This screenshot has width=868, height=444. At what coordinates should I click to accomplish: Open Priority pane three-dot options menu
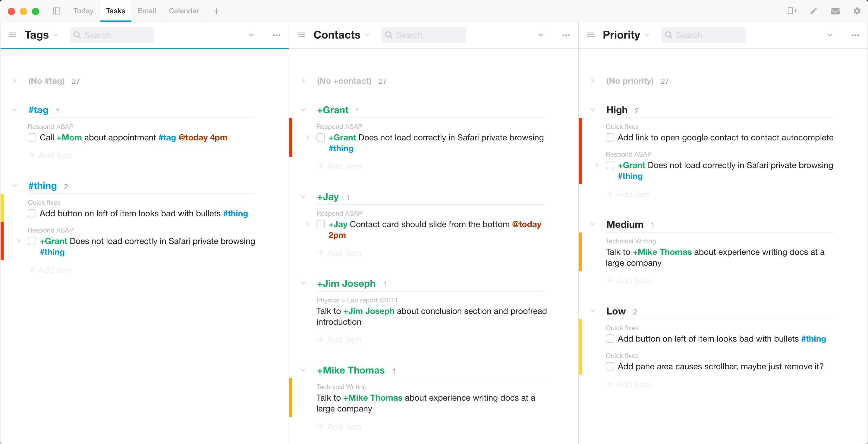click(855, 35)
